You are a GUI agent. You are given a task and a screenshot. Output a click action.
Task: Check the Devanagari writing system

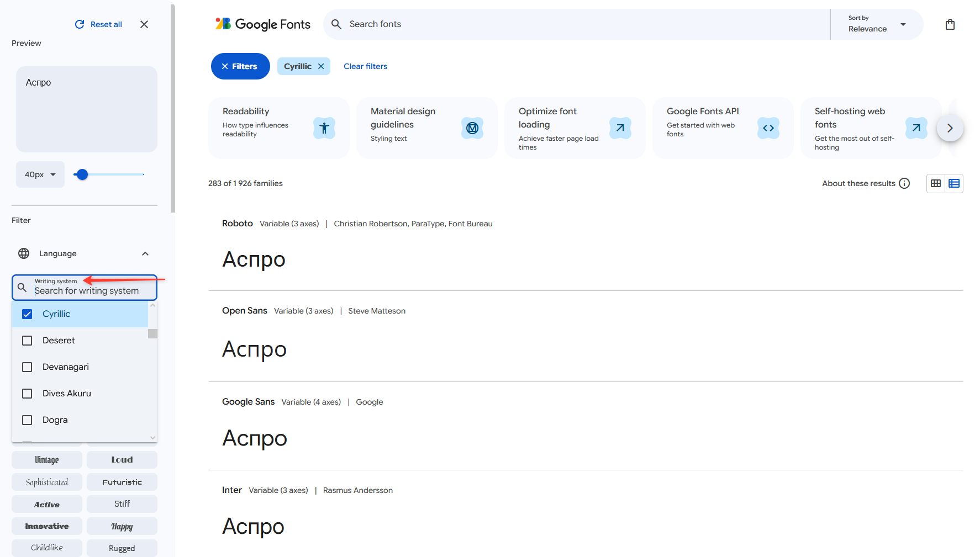pyautogui.click(x=27, y=367)
